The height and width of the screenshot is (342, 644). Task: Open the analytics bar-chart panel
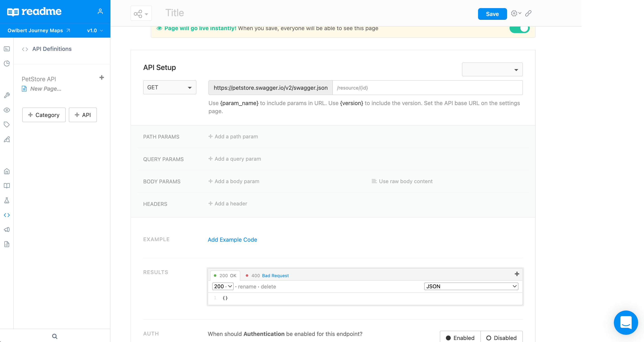coord(7,49)
